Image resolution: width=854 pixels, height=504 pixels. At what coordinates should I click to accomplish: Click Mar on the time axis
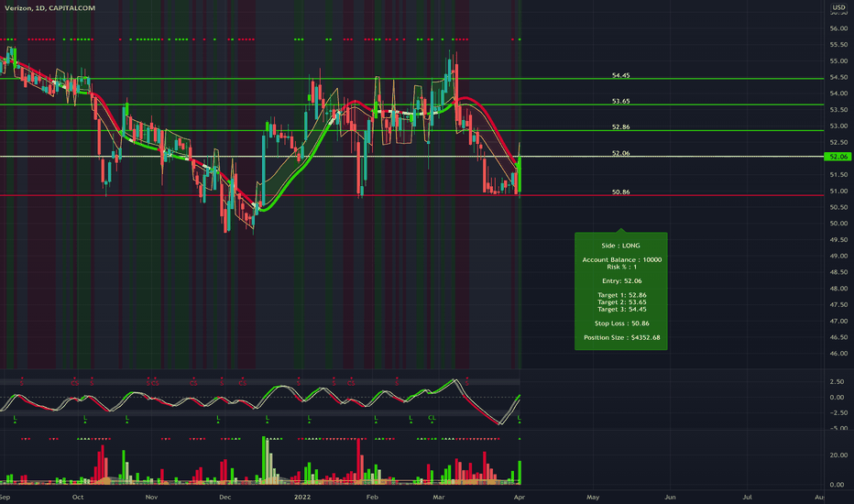pos(438,497)
